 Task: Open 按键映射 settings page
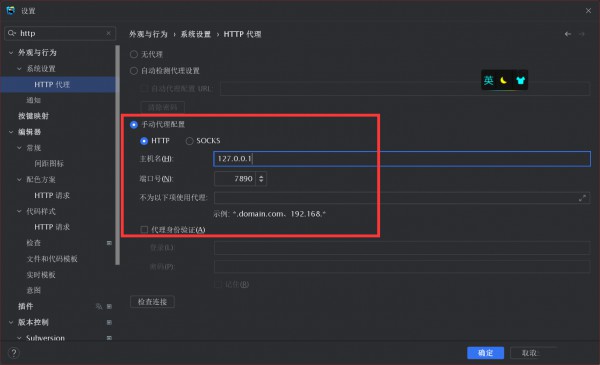click(33, 116)
